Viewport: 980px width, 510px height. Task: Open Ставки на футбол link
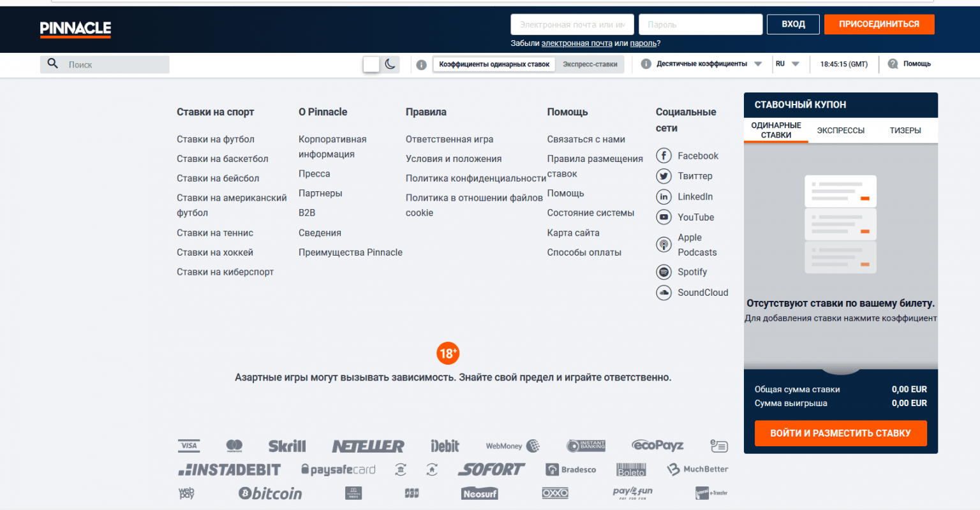[216, 139]
